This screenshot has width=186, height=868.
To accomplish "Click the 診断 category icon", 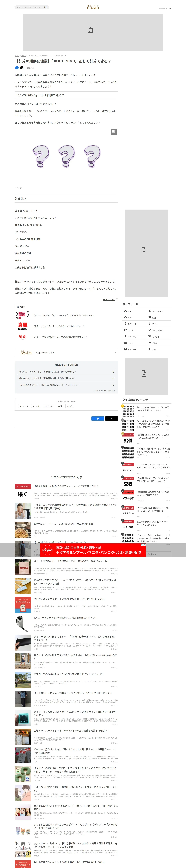I will tap(150, 349).
